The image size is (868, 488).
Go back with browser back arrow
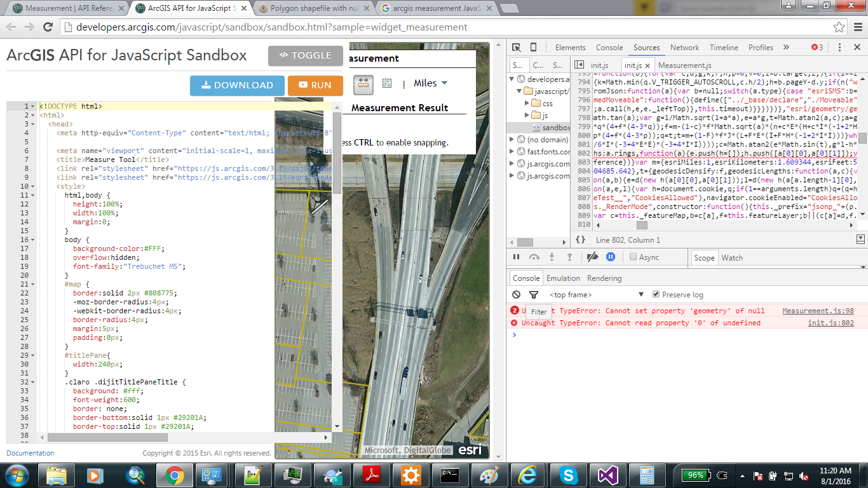tap(11, 27)
